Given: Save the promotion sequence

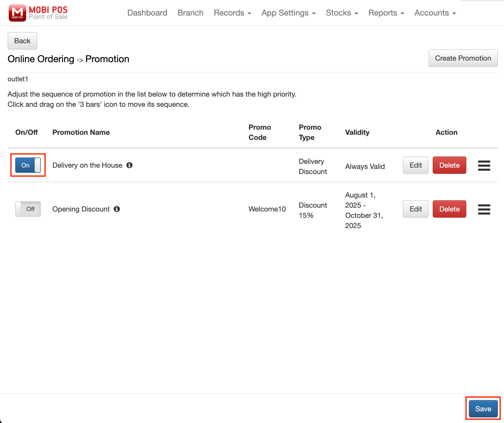Looking at the screenshot, I should [483, 409].
